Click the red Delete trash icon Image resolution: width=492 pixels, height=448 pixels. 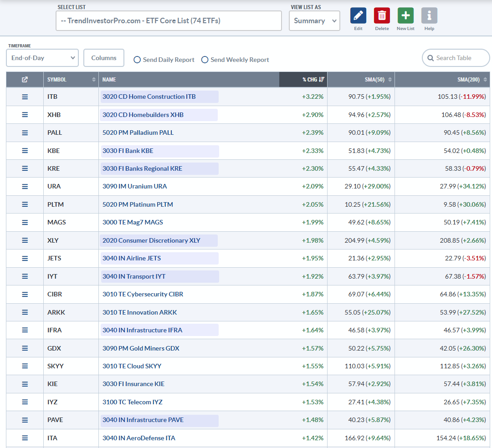(x=382, y=15)
